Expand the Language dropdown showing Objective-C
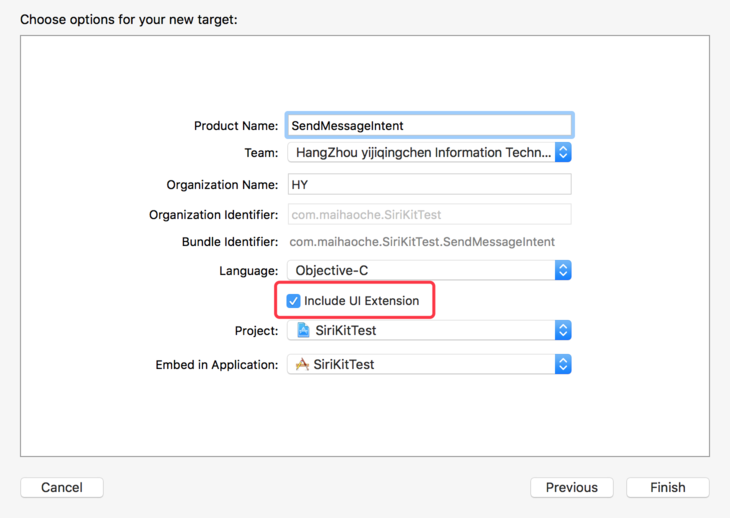The image size is (730, 518). point(429,271)
